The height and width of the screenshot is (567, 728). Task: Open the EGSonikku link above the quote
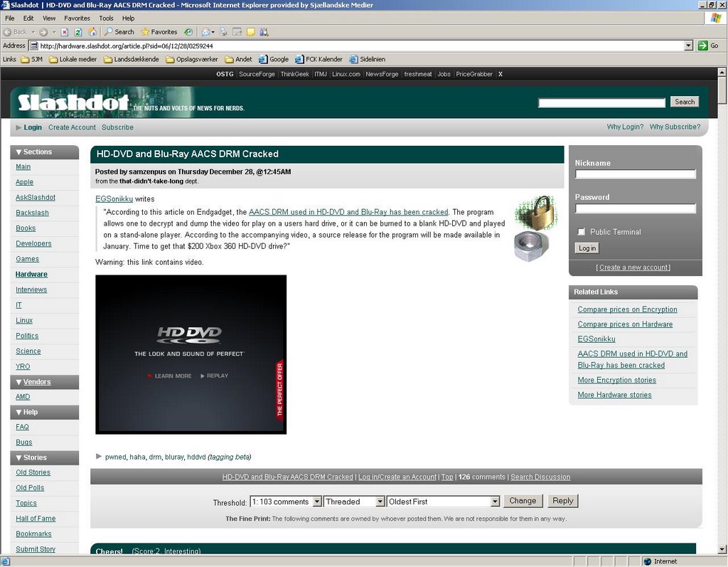(114, 199)
